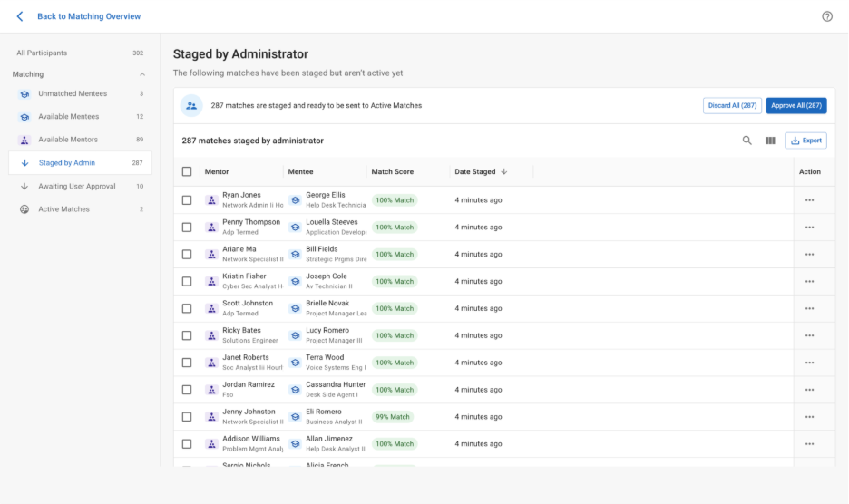Screen dimensions: 849x504
Task: Click Approve All (287) button
Action: pyautogui.click(x=795, y=106)
